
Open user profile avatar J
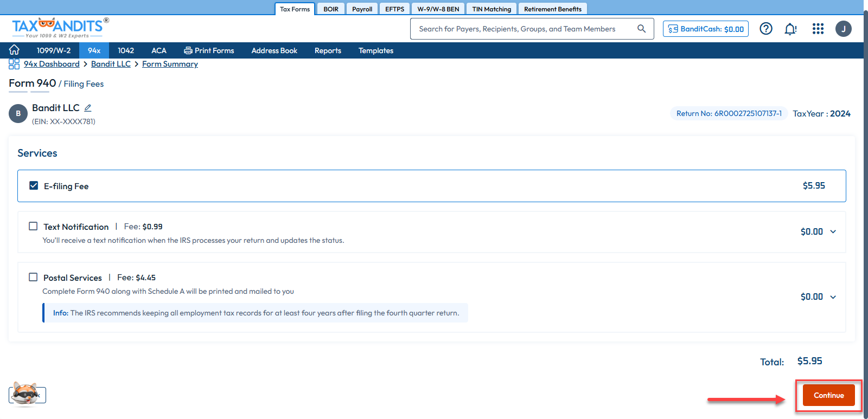(x=843, y=29)
